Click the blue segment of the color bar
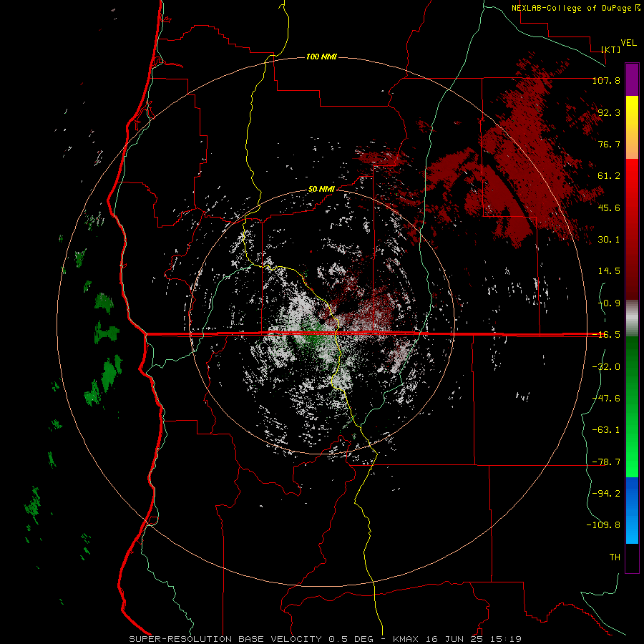 [632, 510]
